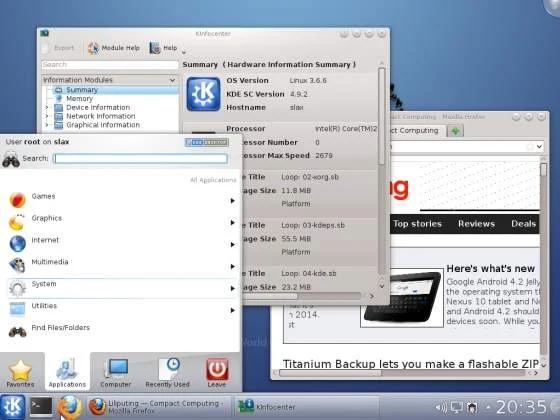Expand the Network Information tree node
This screenshot has height=420, width=560.
(46, 116)
